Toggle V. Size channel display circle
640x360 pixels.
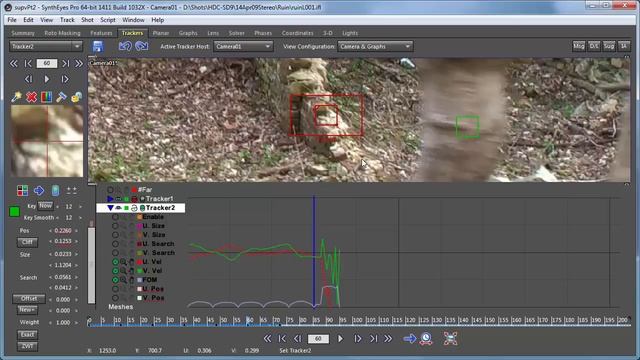[116, 235]
